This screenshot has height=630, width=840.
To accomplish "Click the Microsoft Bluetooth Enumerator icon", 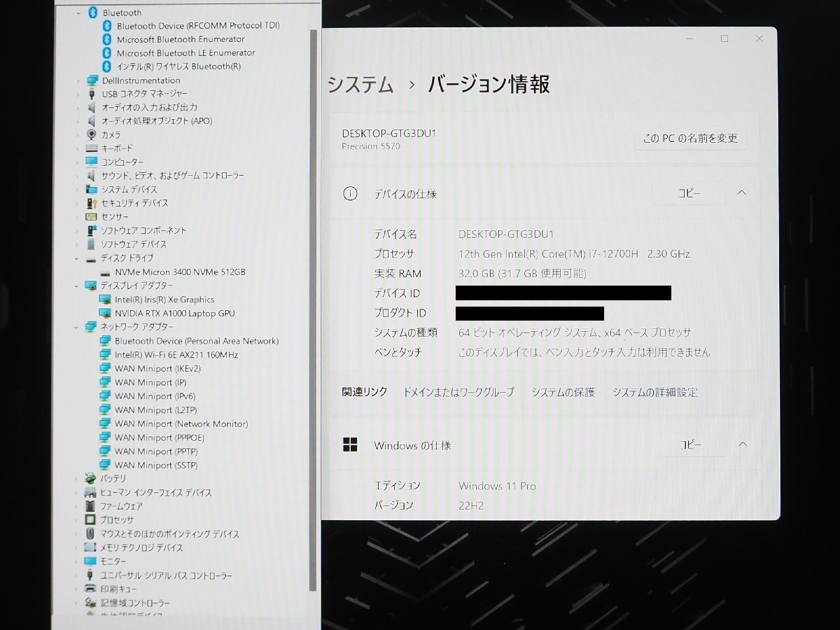I will point(106,39).
